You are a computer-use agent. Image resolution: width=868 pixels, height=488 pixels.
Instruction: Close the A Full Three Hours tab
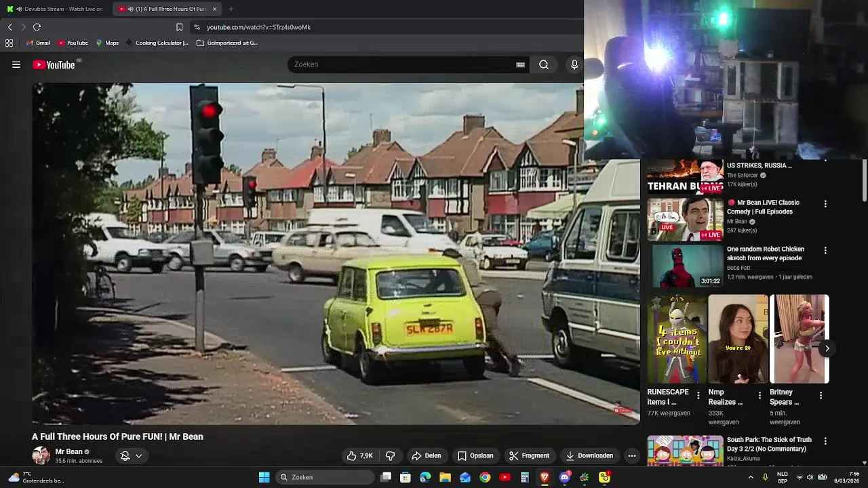[x=214, y=9]
